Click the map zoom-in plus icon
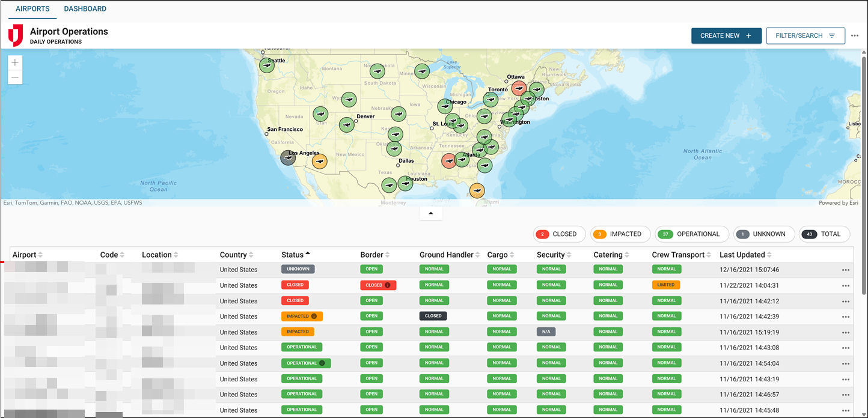The width and height of the screenshot is (868, 418). (x=14, y=62)
